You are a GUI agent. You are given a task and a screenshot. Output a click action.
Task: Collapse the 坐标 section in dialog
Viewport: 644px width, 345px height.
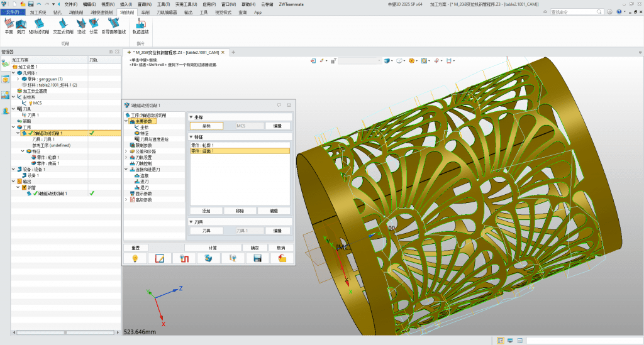[192, 117]
